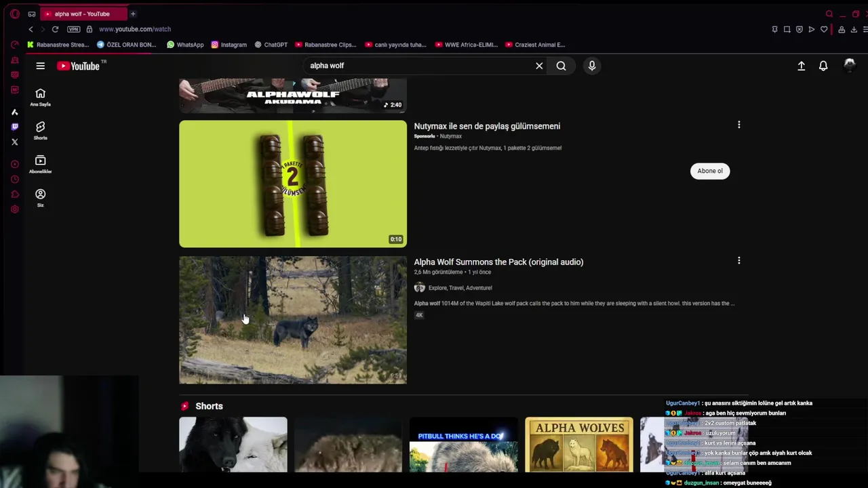Open WWE Africa-ELIMI... bookmark
This screenshot has width=868, height=488.
[x=467, y=45]
